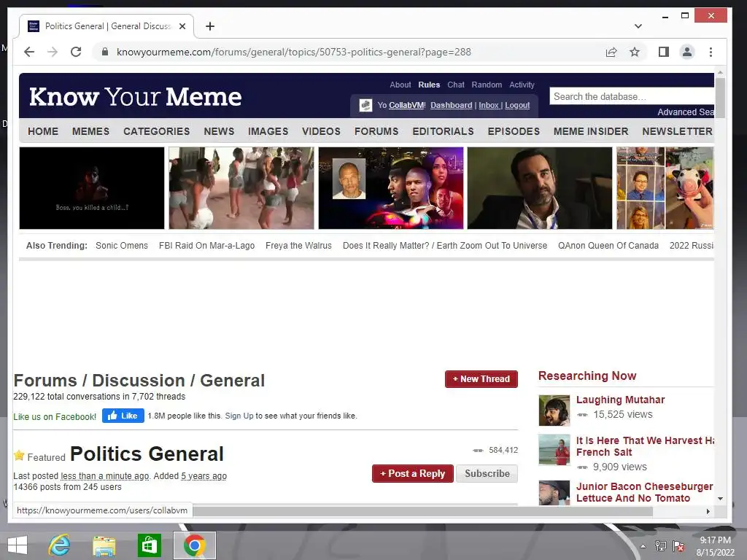Go back using browser back arrow

click(29, 52)
